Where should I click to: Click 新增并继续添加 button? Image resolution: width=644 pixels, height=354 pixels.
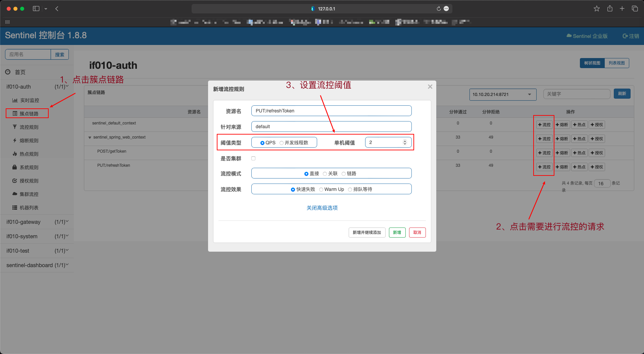(x=367, y=233)
